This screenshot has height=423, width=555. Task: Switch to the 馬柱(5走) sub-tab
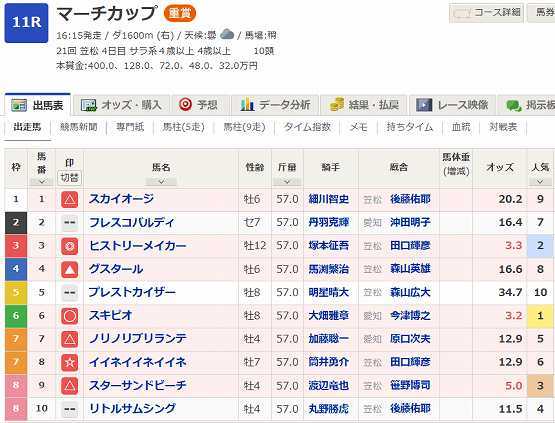[183, 127]
